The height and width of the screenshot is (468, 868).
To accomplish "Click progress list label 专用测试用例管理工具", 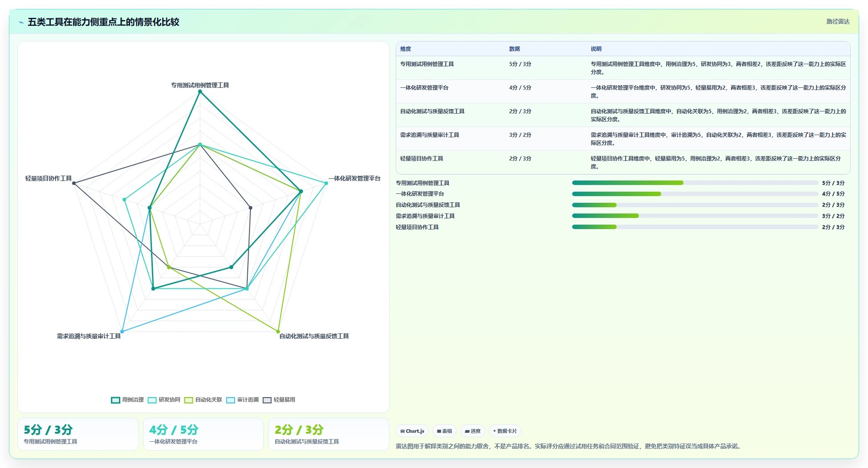I will click(422, 183).
